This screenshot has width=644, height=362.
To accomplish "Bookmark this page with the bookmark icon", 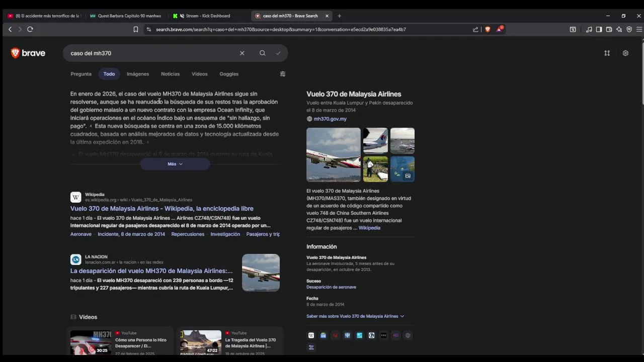I will coord(136,29).
